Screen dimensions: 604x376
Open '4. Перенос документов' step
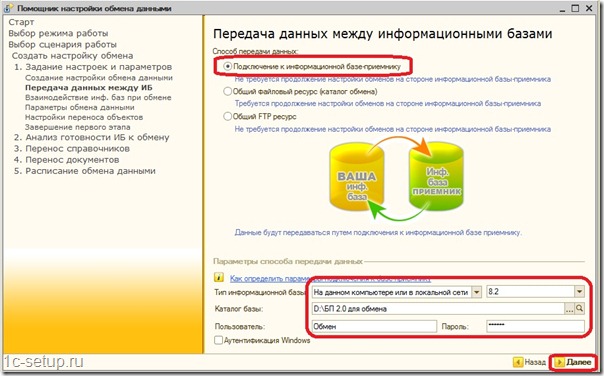click(67, 159)
